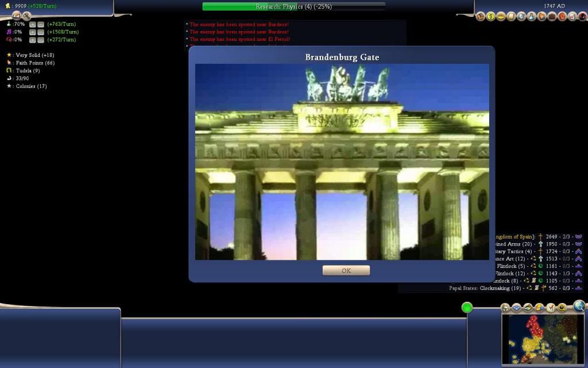Viewport: 588px width, 368px height.
Task: Increase the science rate with plus button
Action: pyautogui.click(x=33, y=24)
